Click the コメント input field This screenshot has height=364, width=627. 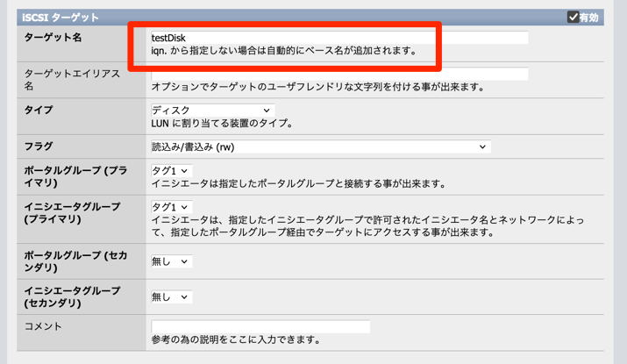[260, 327]
